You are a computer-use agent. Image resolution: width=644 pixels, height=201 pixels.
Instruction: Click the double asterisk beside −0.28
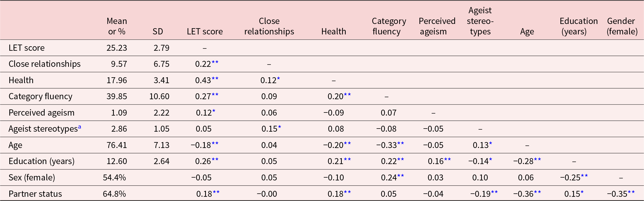538,160
